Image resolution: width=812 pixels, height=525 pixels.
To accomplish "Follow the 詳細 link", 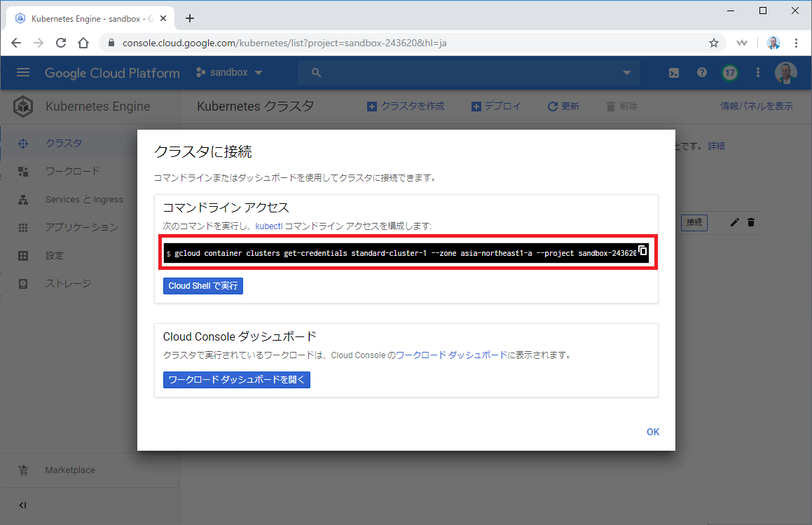I will (716, 146).
